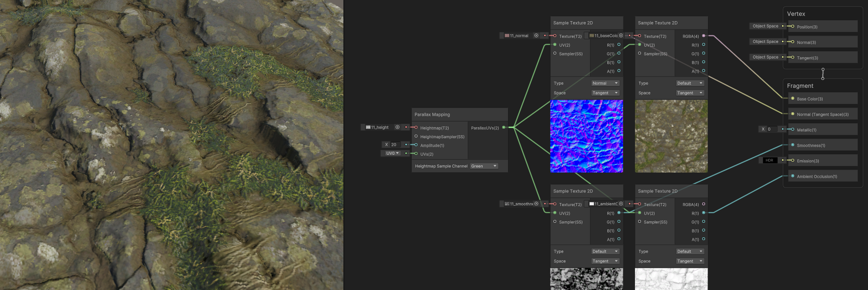The height and width of the screenshot is (290, 868).
Task: Click RGBA(4) output port on the 11_ambientOcclusion node
Action: click(704, 204)
